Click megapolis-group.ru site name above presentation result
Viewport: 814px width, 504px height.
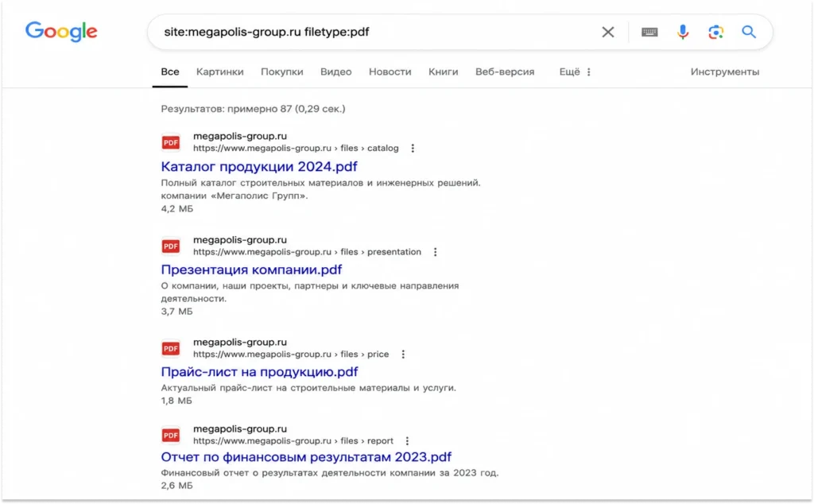240,240
